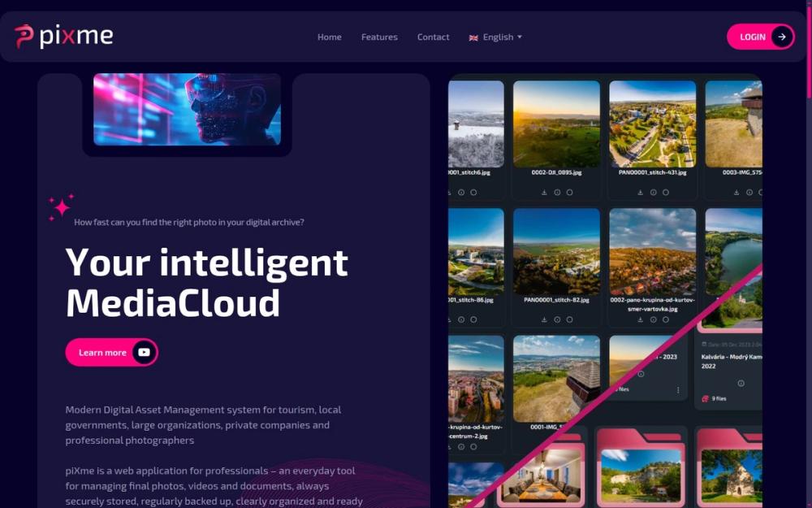Image resolution: width=812 pixels, height=508 pixels.
Task: Toggle the selection circle under PANO0001_stitch-82.jpg
Action: tap(570, 319)
